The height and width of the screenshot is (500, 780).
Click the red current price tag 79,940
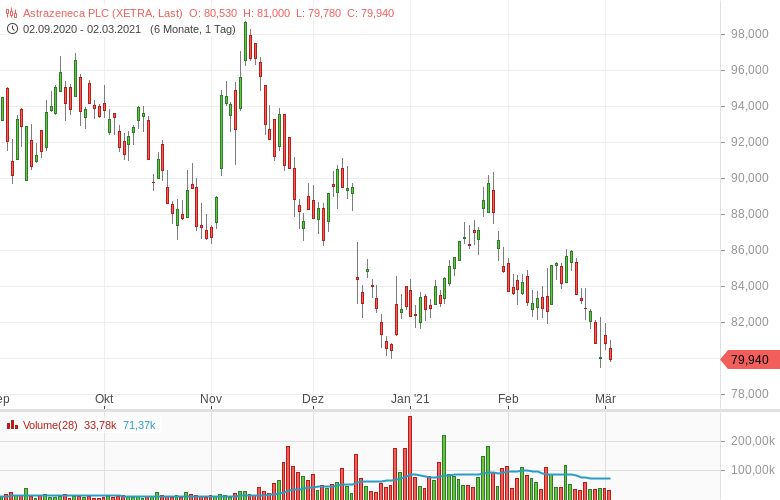pos(750,359)
